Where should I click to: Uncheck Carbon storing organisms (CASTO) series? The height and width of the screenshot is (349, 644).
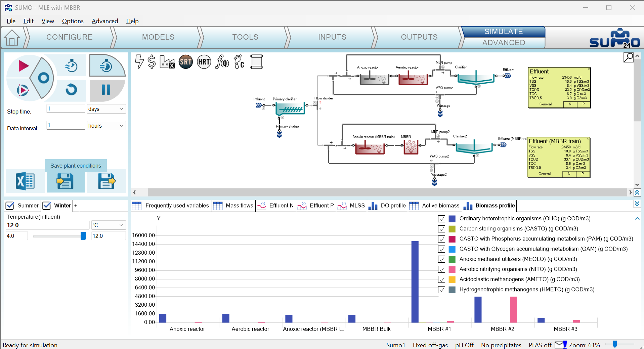441,229
